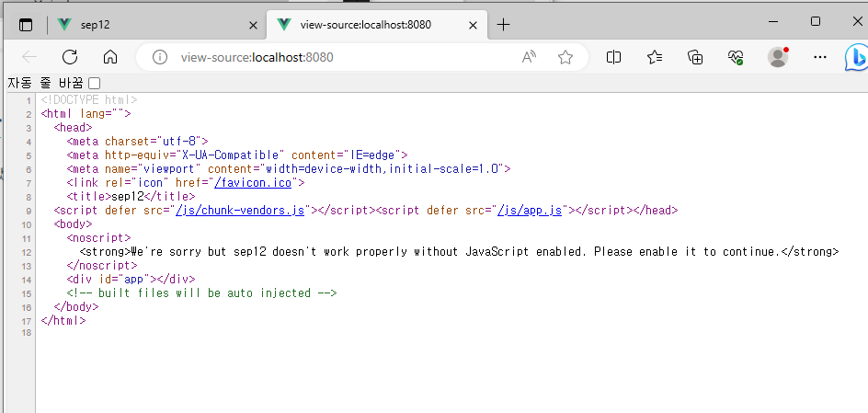Open the Favorites list

click(655, 57)
